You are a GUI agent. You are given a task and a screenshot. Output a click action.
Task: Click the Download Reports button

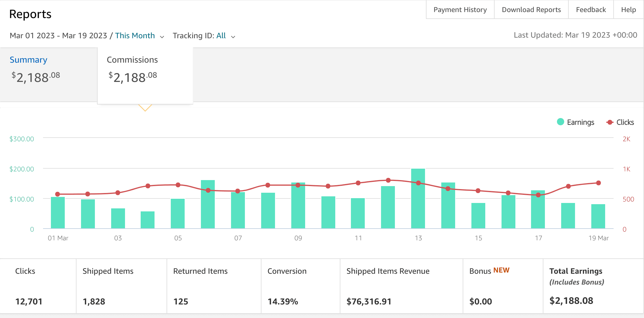click(531, 10)
